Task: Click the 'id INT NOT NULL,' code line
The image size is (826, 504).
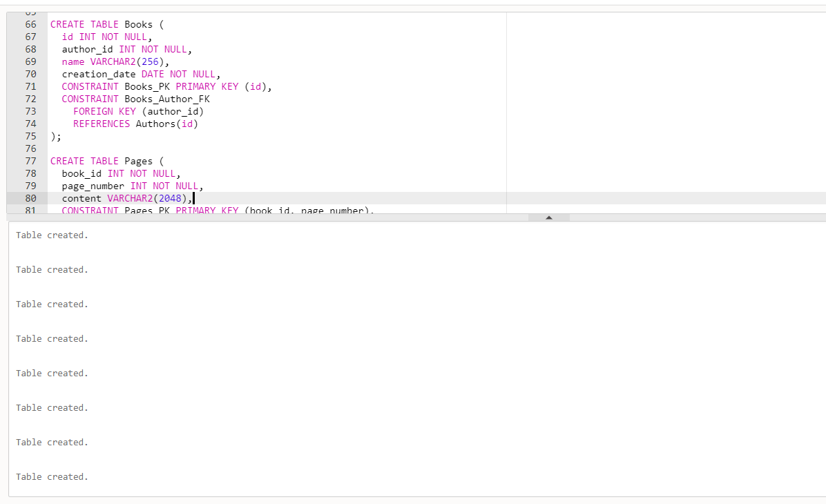Action: coord(107,37)
